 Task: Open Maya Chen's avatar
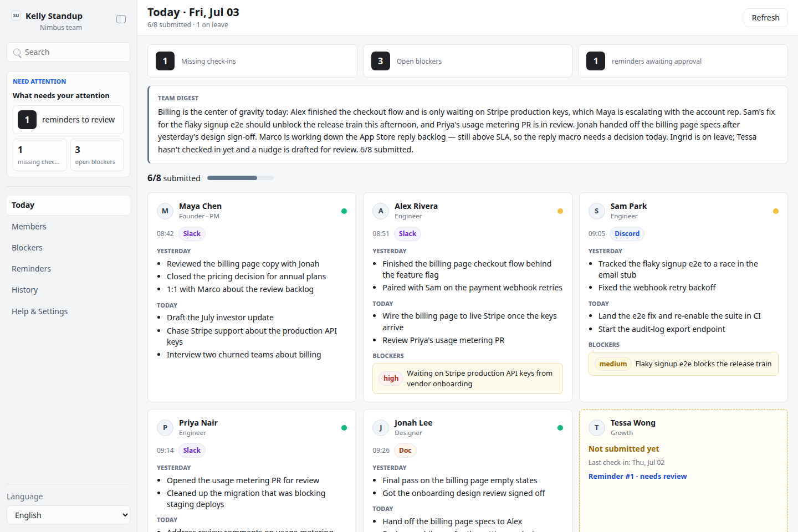pyautogui.click(x=165, y=211)
